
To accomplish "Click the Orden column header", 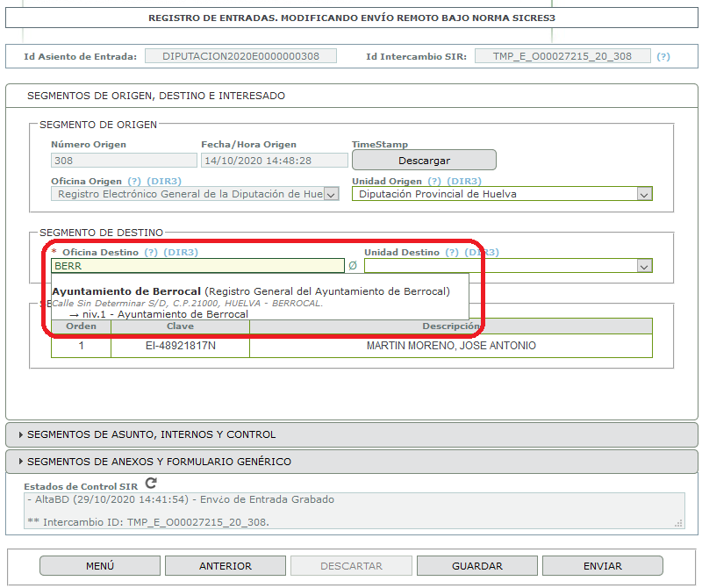I will point(81,326).
